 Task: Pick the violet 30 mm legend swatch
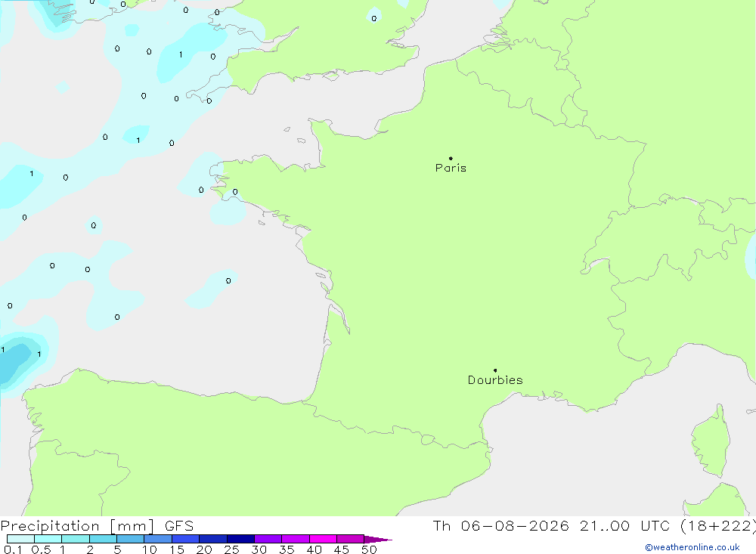[x=268, y=539]
